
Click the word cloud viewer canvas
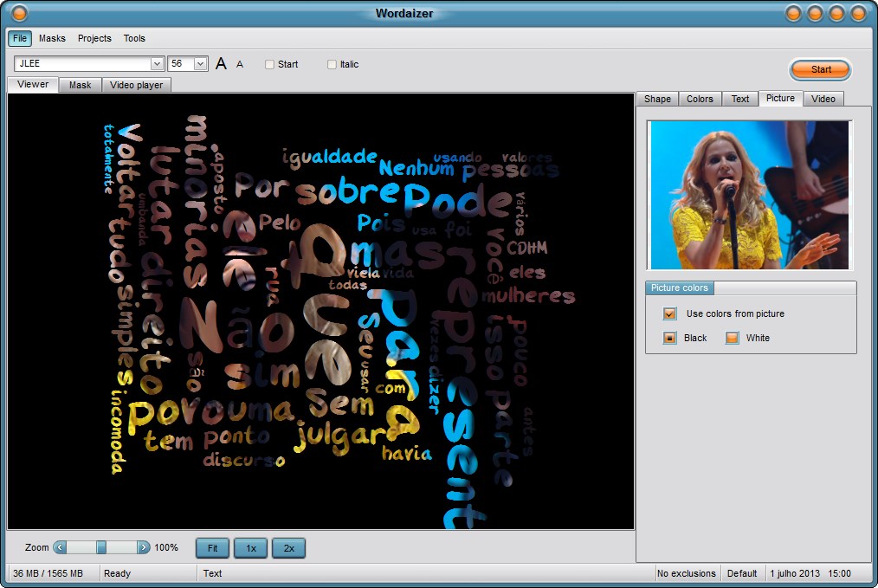coord(321,312)
